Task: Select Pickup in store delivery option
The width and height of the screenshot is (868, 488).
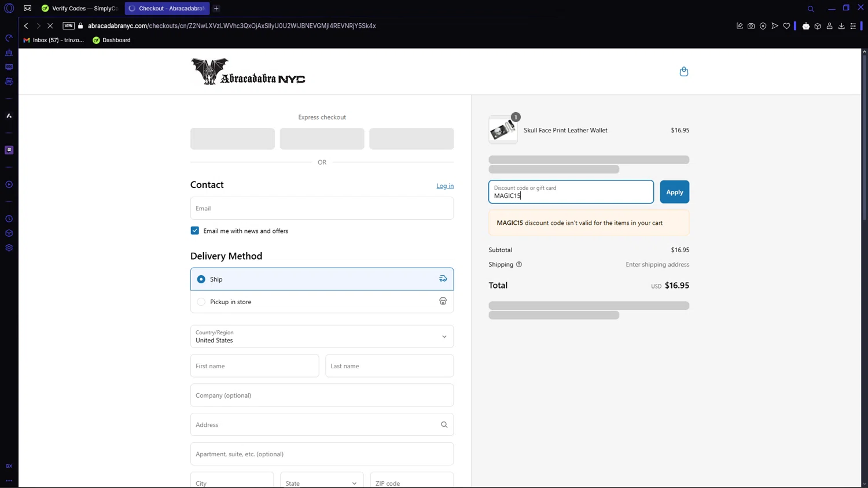Action: coord(322,302)
